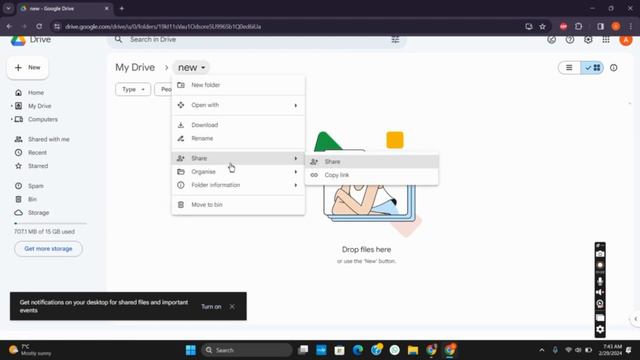Open the Type filter dropdown
Image resolution: width=640 pixels, height=360 pixels.
point(133,89)
